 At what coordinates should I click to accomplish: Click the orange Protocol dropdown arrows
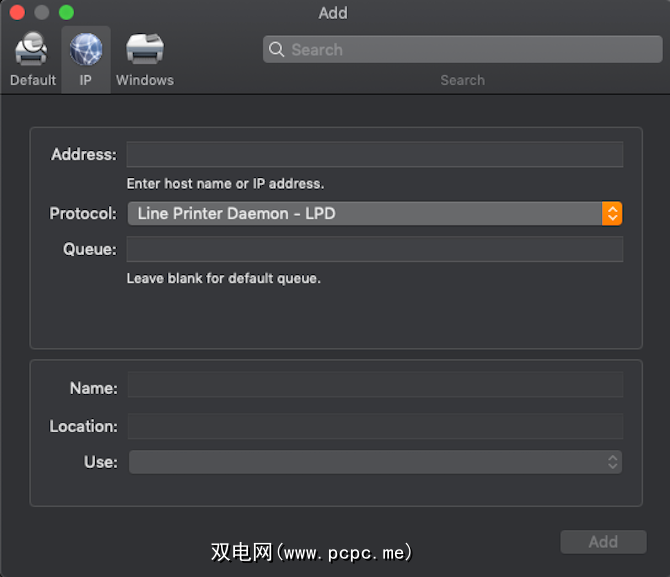[612, 213]
